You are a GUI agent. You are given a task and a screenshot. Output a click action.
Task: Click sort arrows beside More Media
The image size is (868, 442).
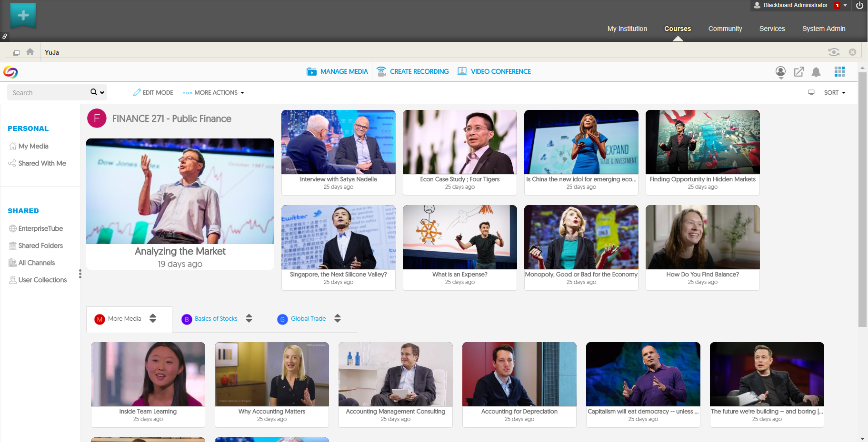click(x=153, y=318)
